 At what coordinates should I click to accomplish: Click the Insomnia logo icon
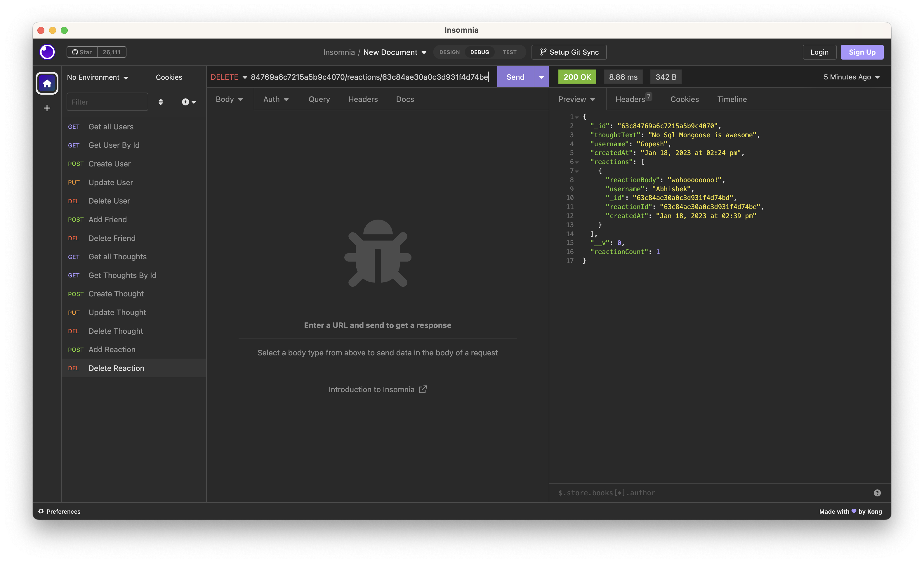pyautogui.click(x=47, y=52)
